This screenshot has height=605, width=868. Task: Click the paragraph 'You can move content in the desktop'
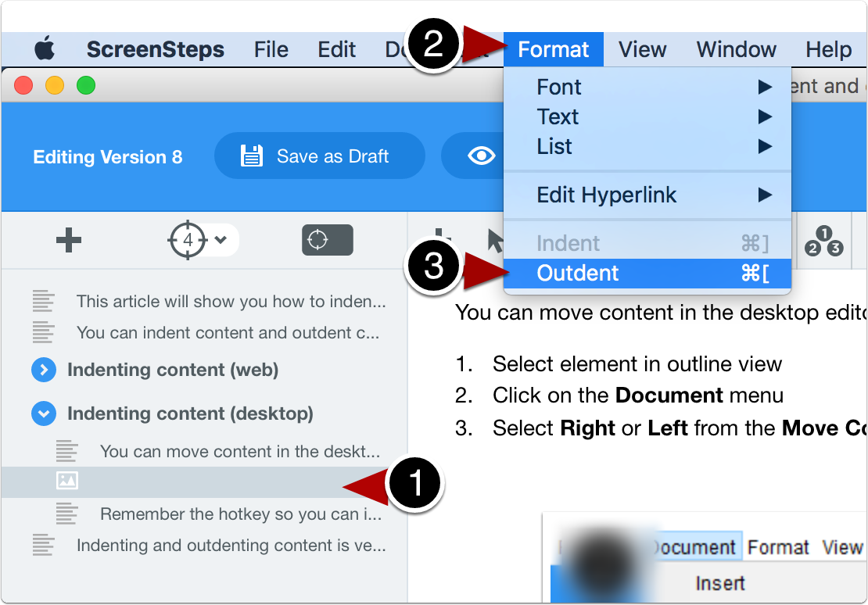(661, 313)
